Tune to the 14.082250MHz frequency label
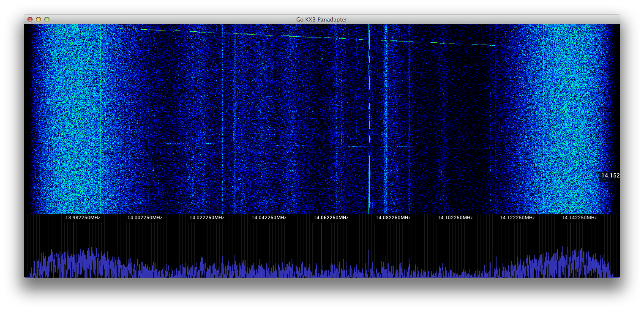This screenshot has width=644, height=311. tap(393, 218)
